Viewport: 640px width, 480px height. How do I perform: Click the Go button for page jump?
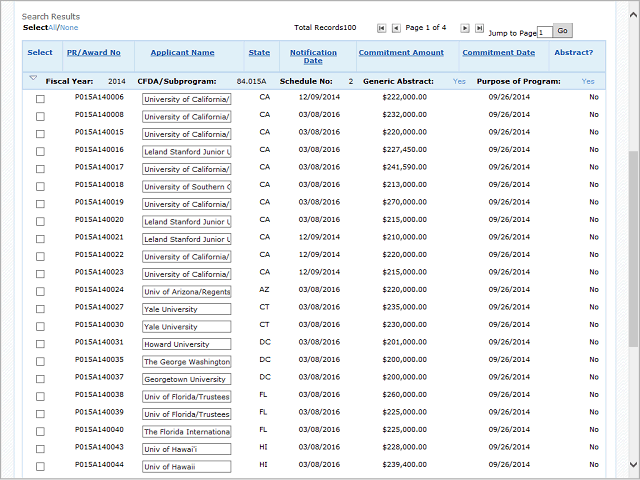point(562,31)
